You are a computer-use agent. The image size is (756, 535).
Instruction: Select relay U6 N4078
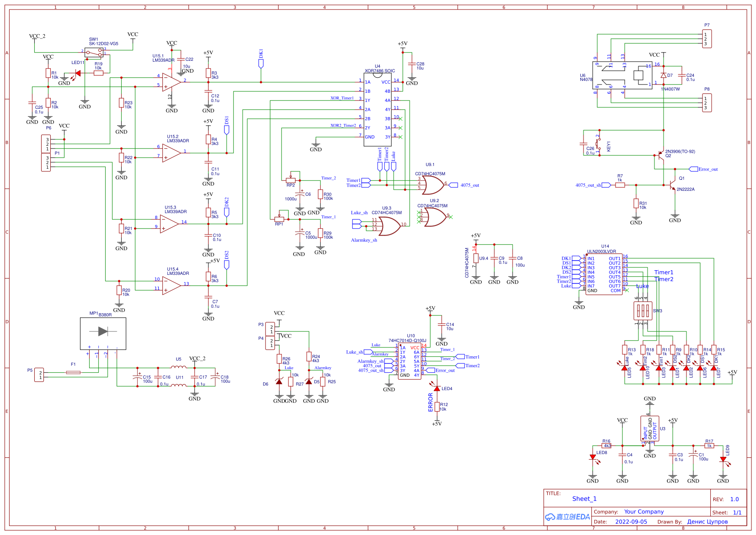coord(621,75)
